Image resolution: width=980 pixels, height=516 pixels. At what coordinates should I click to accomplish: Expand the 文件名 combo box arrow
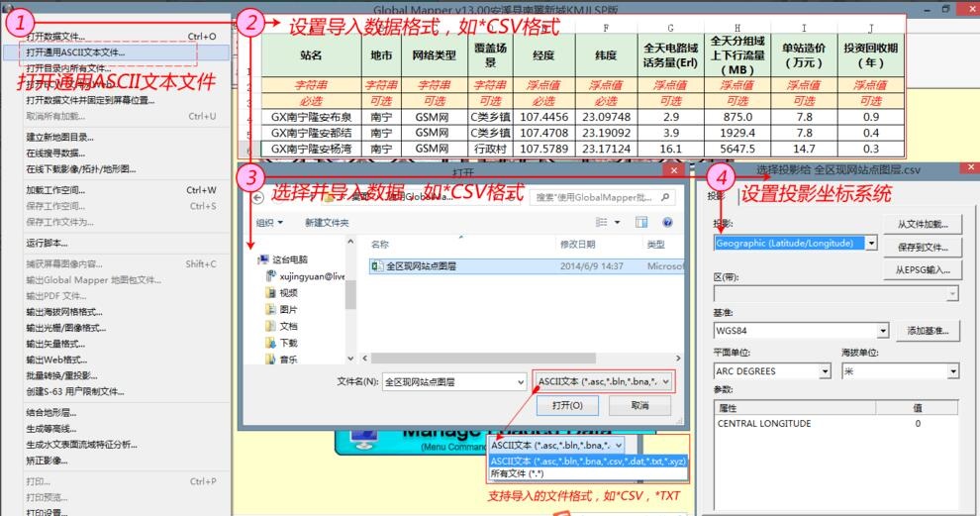[520, 382]
